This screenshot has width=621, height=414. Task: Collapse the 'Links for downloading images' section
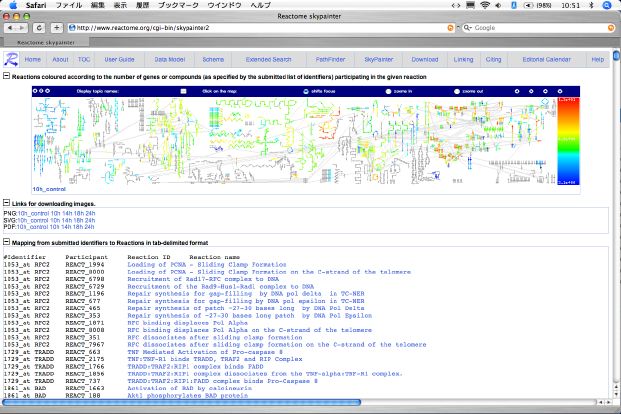pos(6,203)
